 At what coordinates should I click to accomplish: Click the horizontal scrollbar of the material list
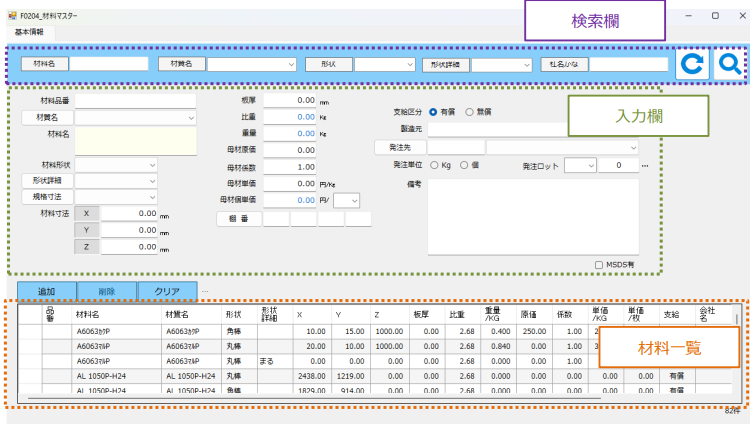click(314, 398)
